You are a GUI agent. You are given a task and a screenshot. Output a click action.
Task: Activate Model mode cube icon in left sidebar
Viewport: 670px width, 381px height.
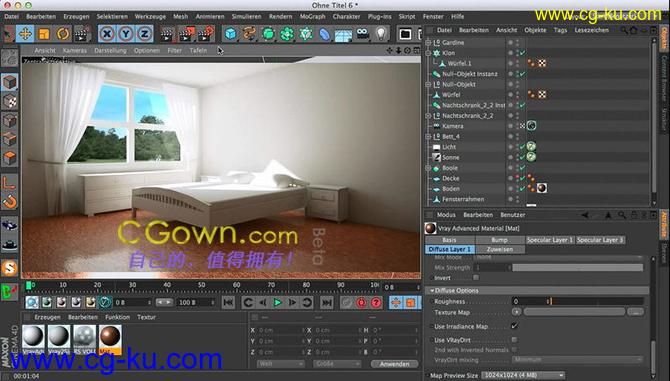pyautogui.click(x=9, y=82)
